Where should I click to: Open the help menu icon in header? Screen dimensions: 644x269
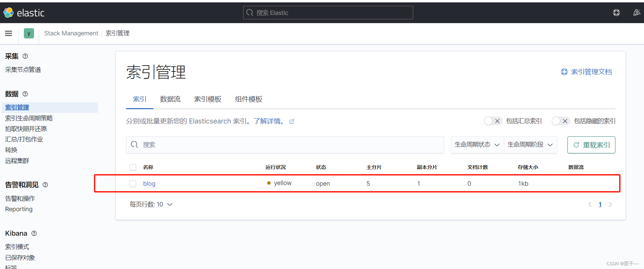(616, 13)
